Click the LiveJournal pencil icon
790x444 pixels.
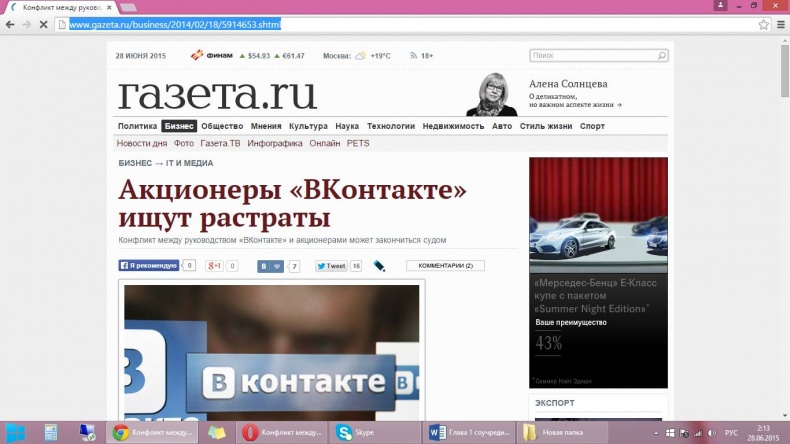pos(379,266)
